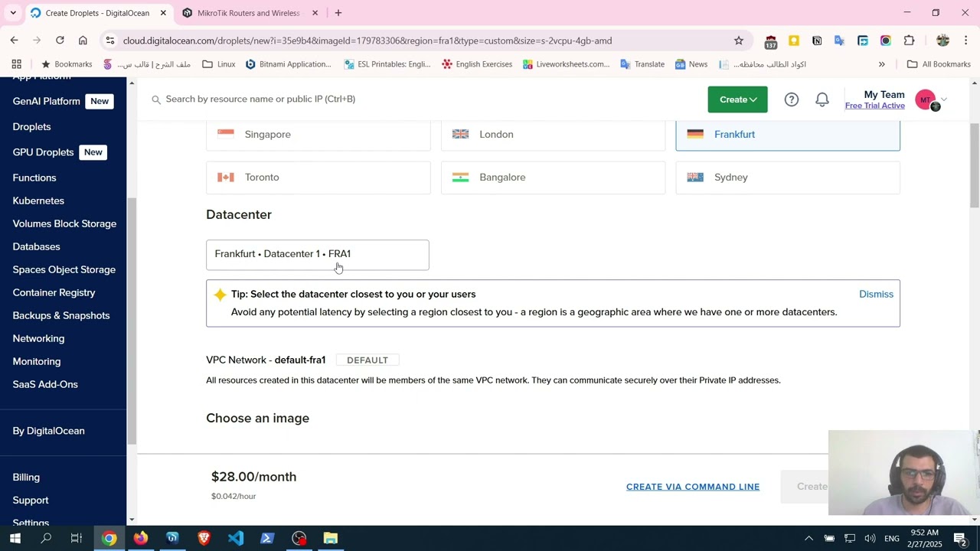Click the address bar URL
980x551 pixels.
[367, 41]
